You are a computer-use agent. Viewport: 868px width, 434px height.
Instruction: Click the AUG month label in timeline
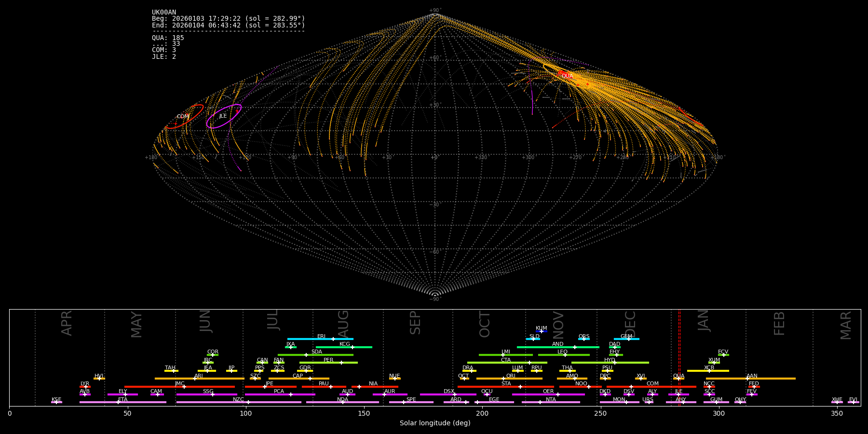click(x=343, y=324)
